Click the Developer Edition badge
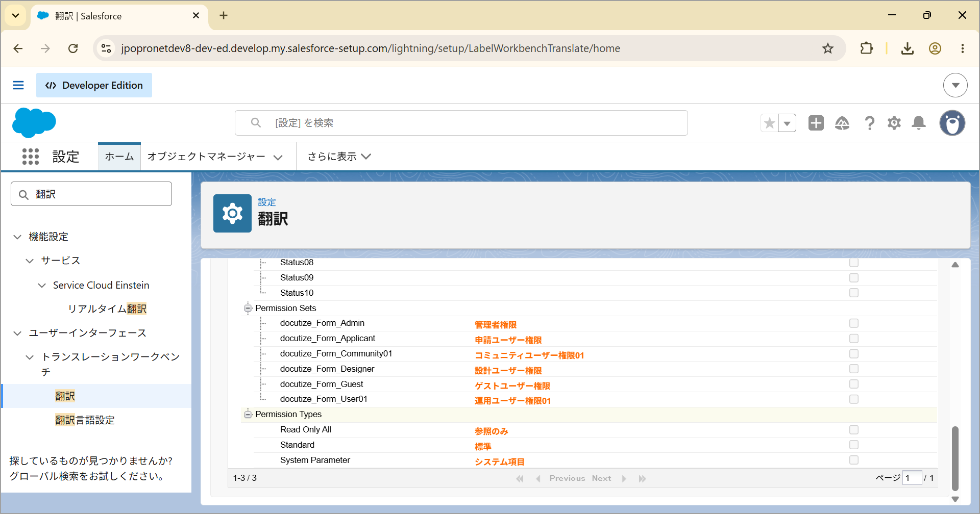 pos(94,85)
